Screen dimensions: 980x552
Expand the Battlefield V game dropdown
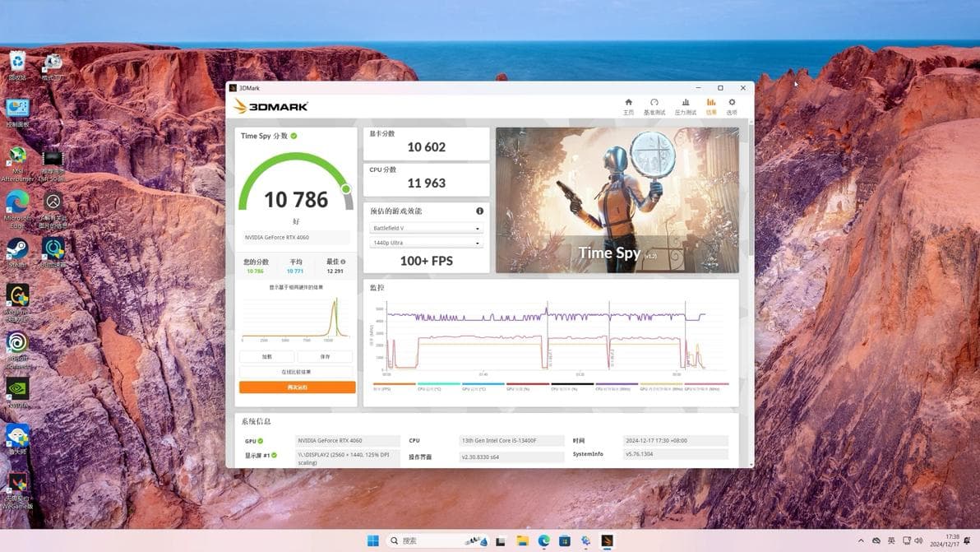pyautogui.click(x=426, y=228)
